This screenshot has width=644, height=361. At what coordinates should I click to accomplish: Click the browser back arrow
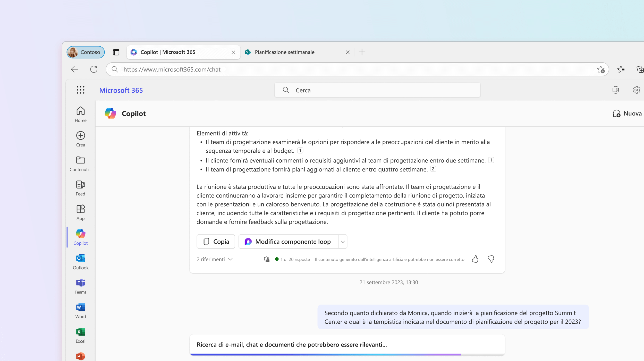tap(74, 69)
